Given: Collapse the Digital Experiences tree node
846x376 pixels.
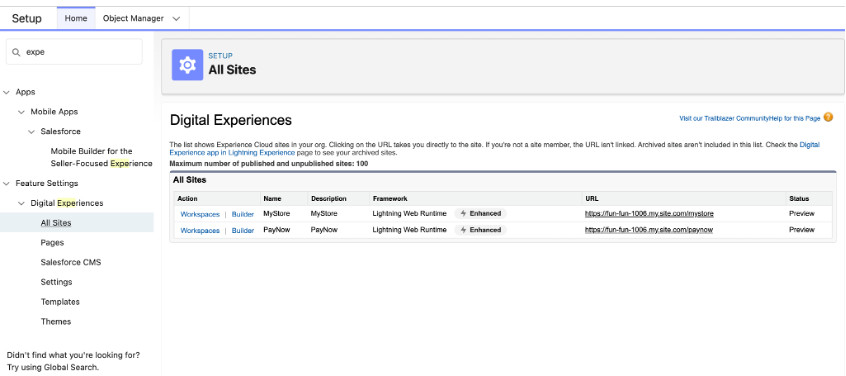Looking at the screenshot, I should click(x=21, y=203).
